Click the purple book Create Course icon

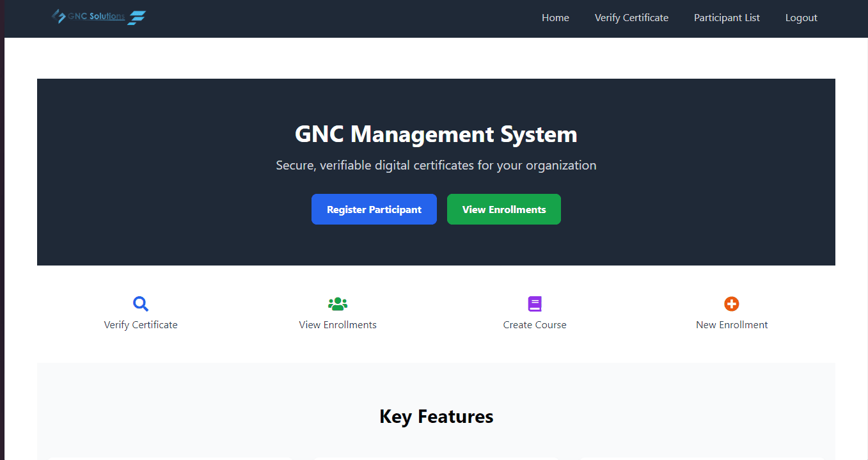pyautogui.click(x=535, y=304)
